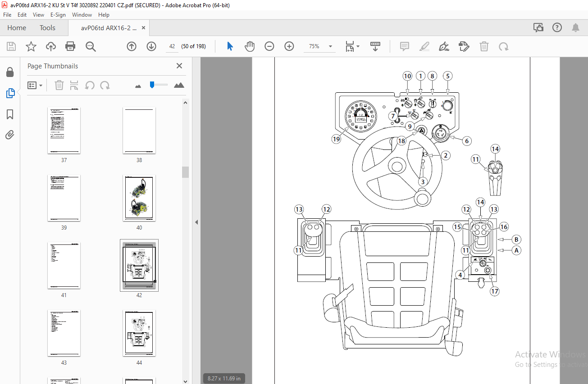Open the Bookmarks sidebar panel
The image size is (588, 384).
10,114
